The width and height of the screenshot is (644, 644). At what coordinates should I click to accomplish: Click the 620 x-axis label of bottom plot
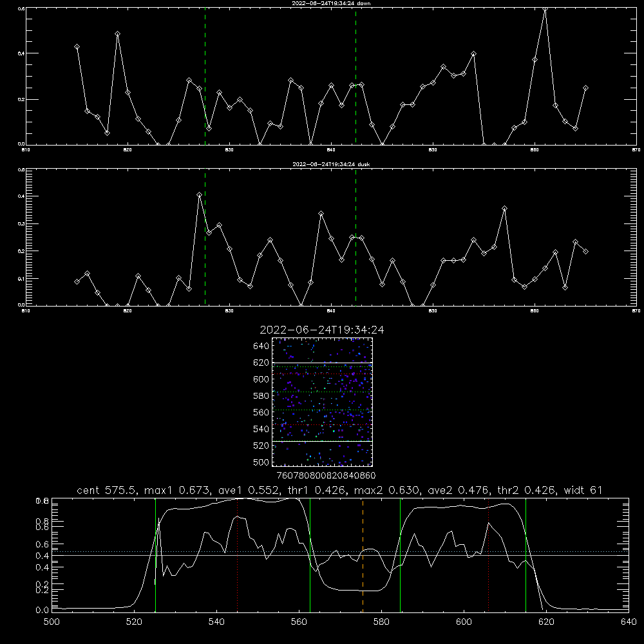546,621
